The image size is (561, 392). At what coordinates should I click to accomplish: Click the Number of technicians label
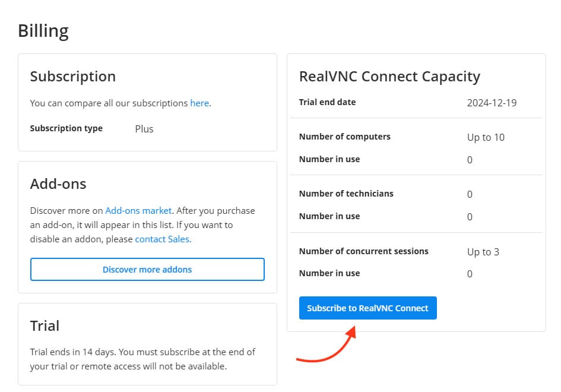point(346,194)
